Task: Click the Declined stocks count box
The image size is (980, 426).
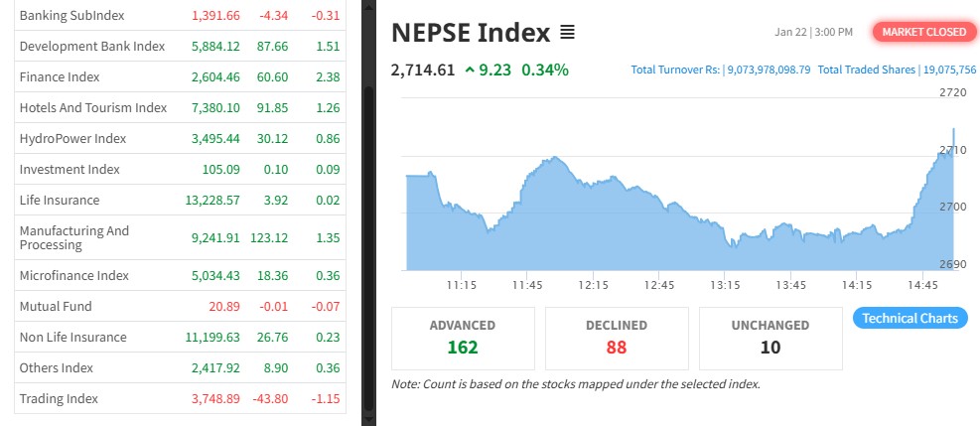Action: (617, 338)
